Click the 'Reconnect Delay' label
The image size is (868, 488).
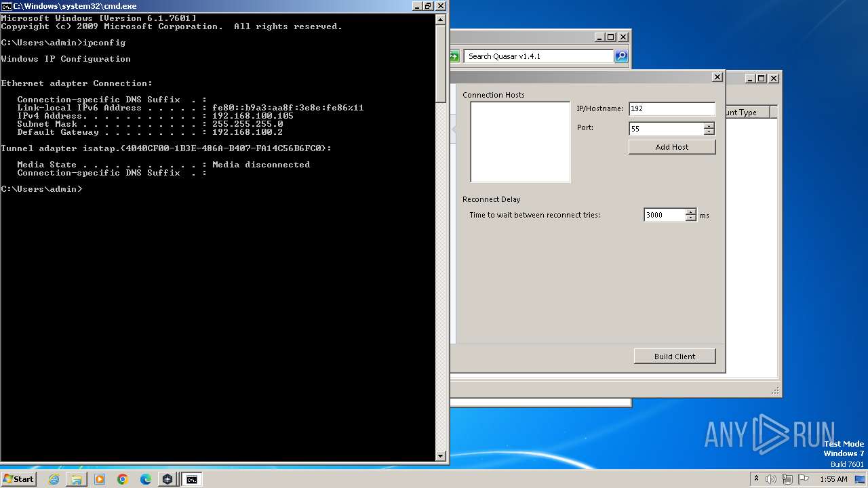(x=492, y=199)
